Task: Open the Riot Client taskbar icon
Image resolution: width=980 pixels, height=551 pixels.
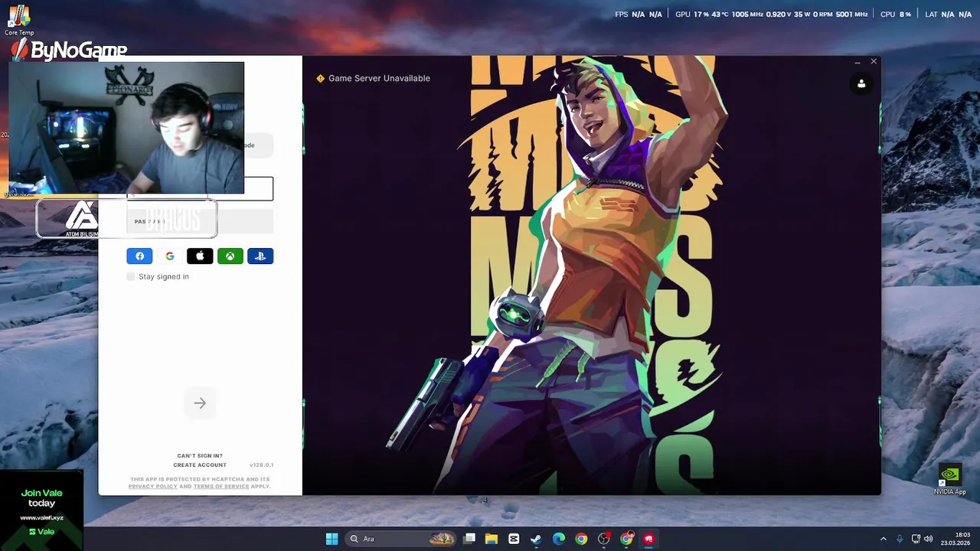Action: point(648,539)
